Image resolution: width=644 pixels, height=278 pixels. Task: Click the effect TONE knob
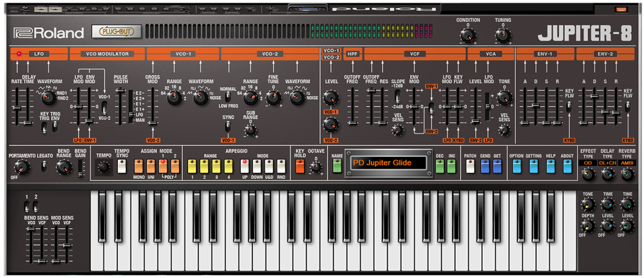(x=588, y=204)
